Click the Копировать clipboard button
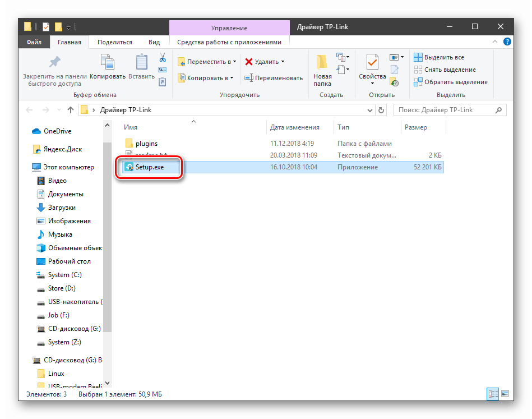Screen dimensions: 532x419 coord(108,67)
